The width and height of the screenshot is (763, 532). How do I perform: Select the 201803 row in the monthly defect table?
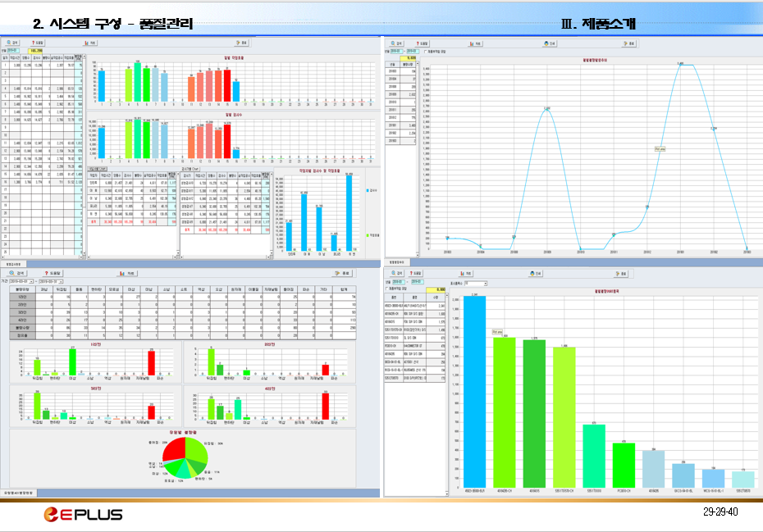[x=400, y=71]
